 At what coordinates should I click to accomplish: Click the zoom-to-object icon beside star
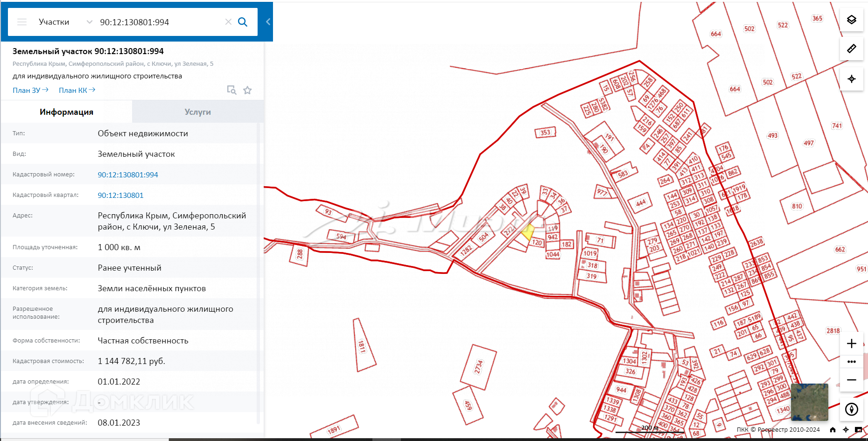(x=231, y=90)
